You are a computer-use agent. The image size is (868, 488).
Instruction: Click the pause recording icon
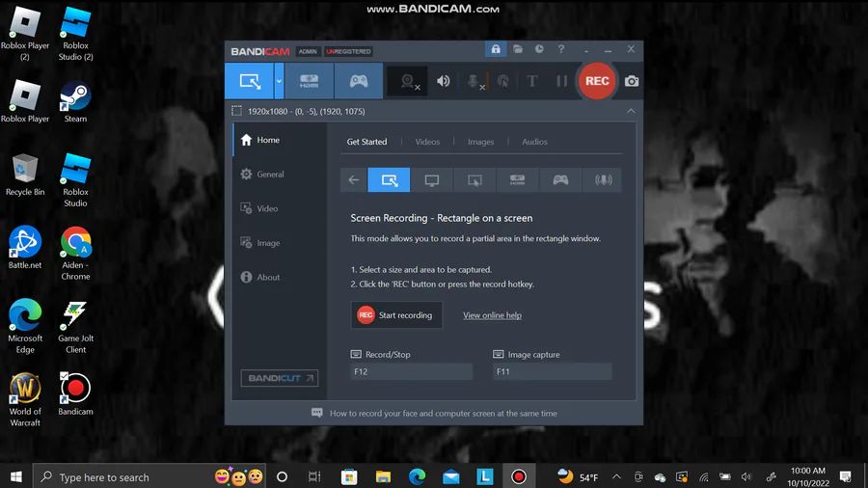[x=562, y=81]
